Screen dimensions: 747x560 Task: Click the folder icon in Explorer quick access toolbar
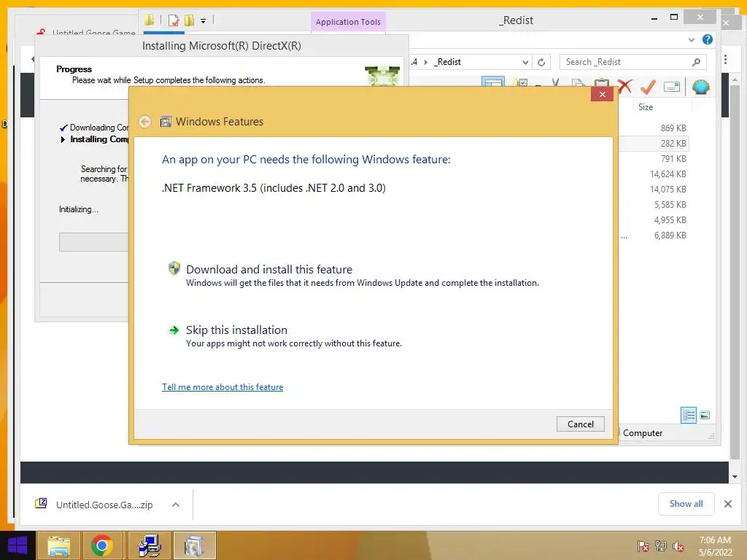(x=150, y=20)
